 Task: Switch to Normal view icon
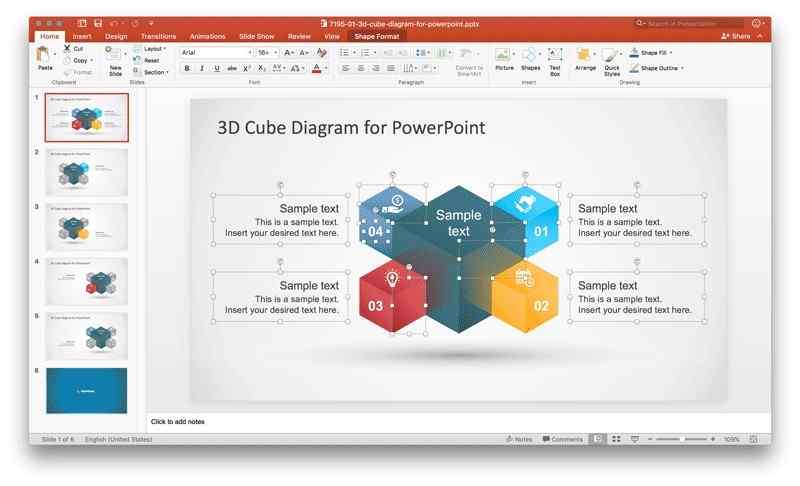[597, 439]
